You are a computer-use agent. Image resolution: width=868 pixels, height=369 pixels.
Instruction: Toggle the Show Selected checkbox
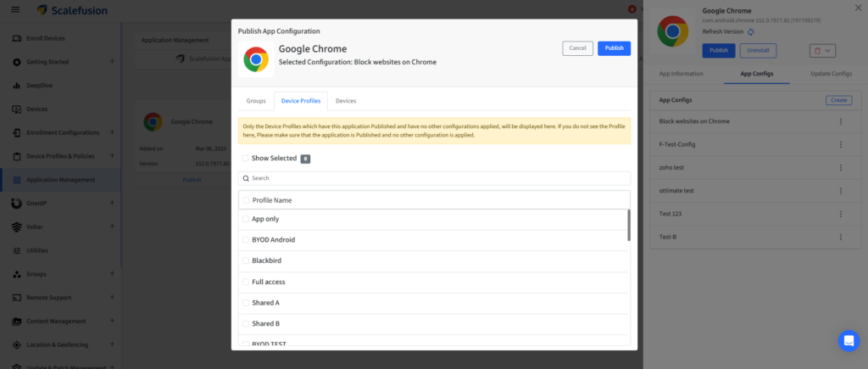(x=245, y=159)
